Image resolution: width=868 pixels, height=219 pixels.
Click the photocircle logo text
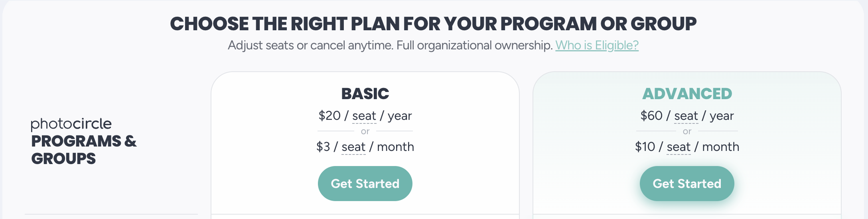pyautogui.click(x=71, y=124)
